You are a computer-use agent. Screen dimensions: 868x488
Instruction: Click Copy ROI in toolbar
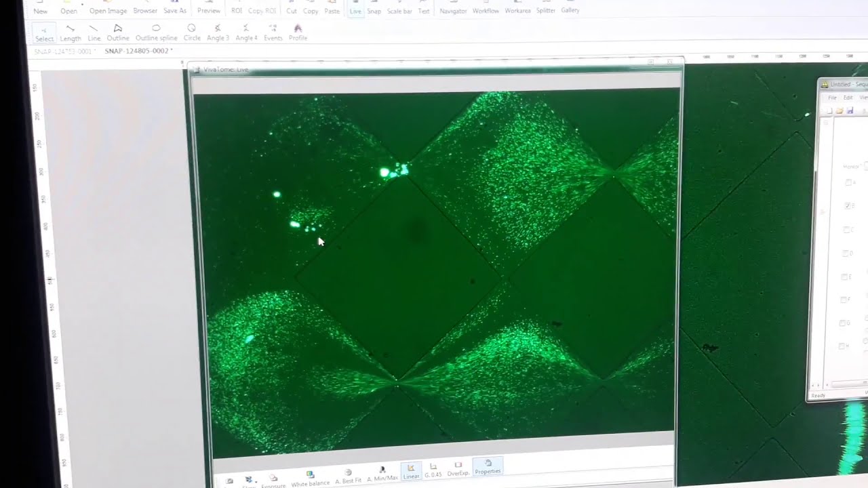(x=262, y=11)
